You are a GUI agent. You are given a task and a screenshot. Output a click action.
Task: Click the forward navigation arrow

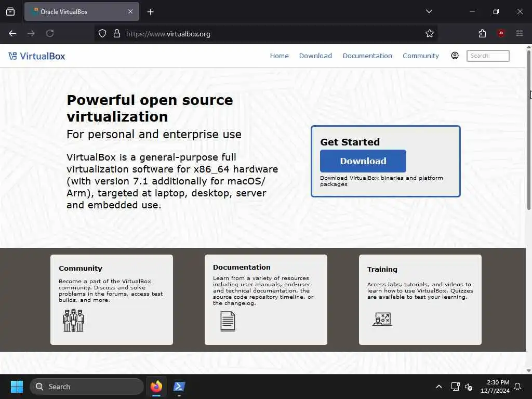[x=31, y=33]
